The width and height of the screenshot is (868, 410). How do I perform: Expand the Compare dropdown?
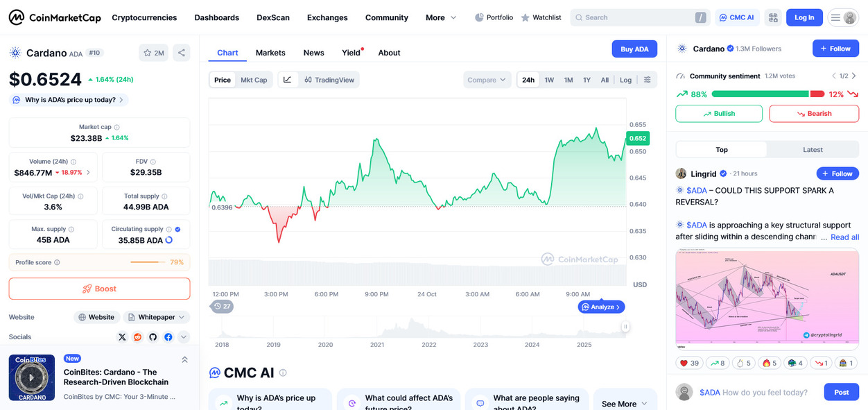click(487, 80)
